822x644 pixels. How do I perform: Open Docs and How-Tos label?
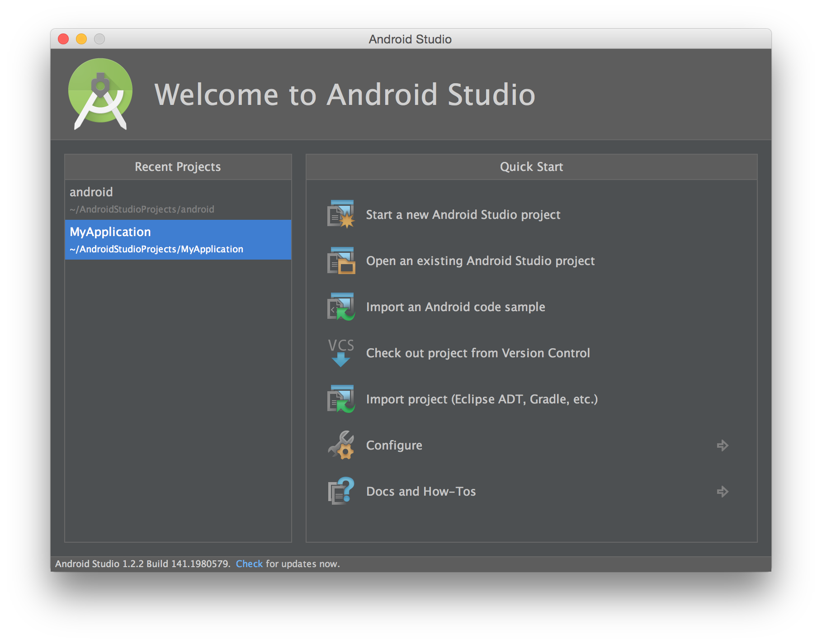(x=421, y=492)
